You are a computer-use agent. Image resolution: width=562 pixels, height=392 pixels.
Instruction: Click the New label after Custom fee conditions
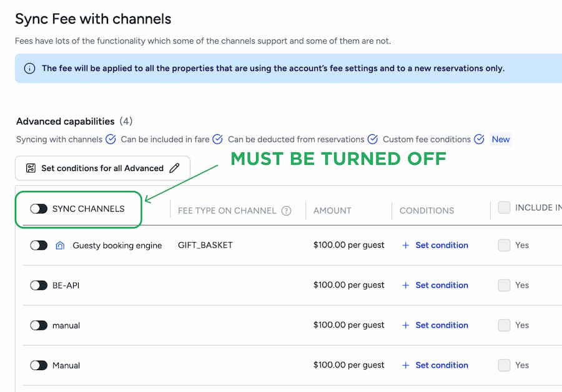pos(501,139)
